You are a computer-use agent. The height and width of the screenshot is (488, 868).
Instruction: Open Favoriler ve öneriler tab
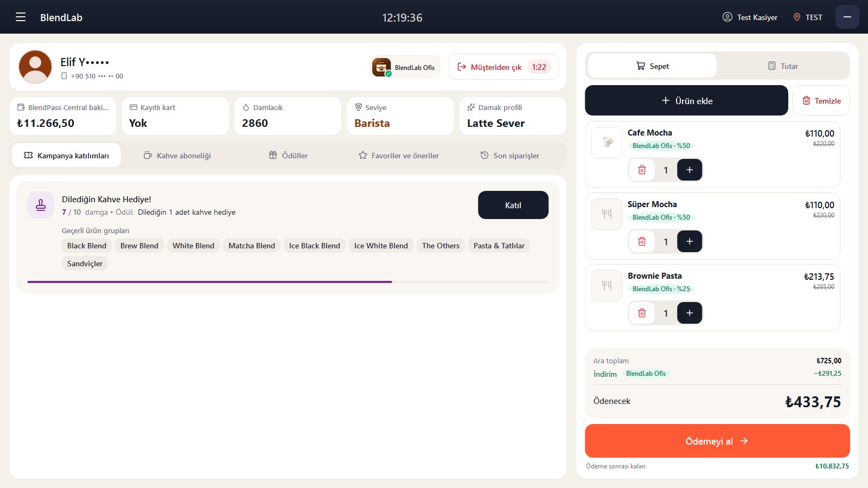click(x=399, y=156)
